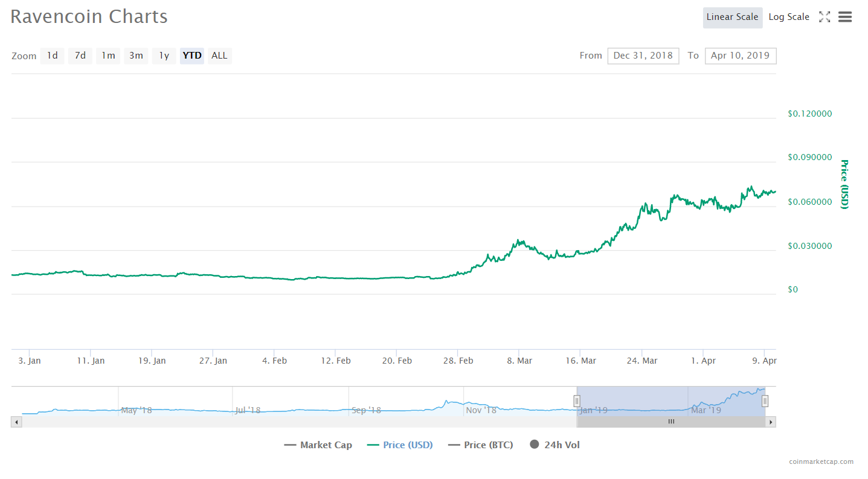Click the navigator scrollbar right arrow

click(x=771, y=422)
